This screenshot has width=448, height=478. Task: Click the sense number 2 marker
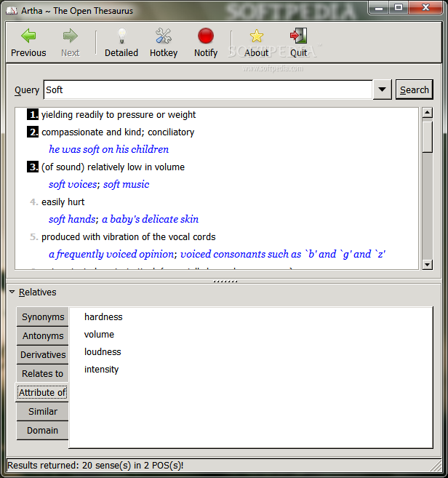coord(33,132)
